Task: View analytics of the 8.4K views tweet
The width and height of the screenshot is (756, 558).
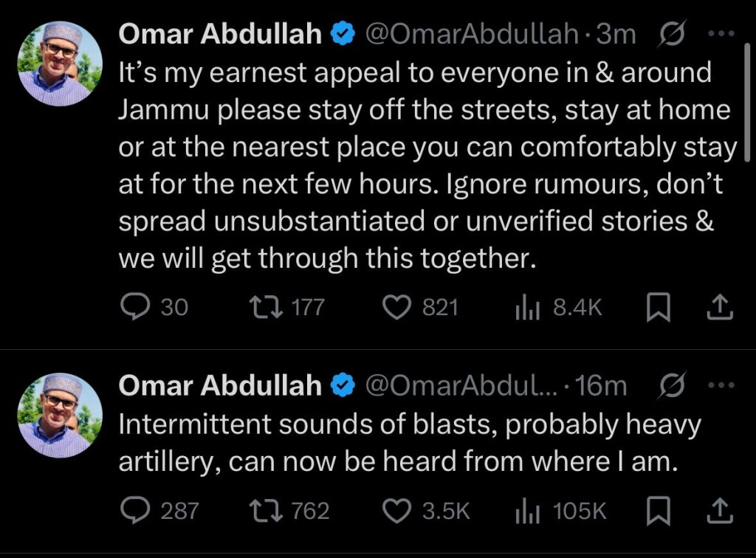Action: [x=524, y=307]
